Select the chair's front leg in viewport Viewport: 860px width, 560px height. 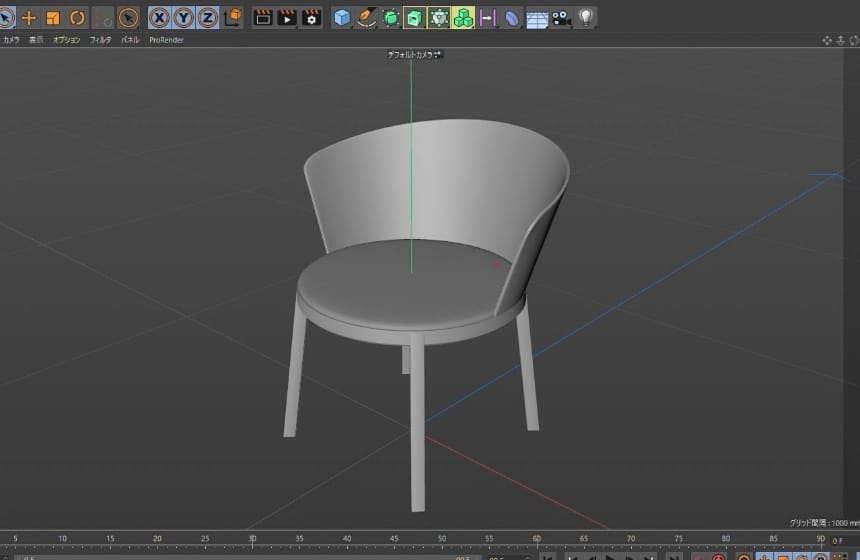(x=417, y=422)
